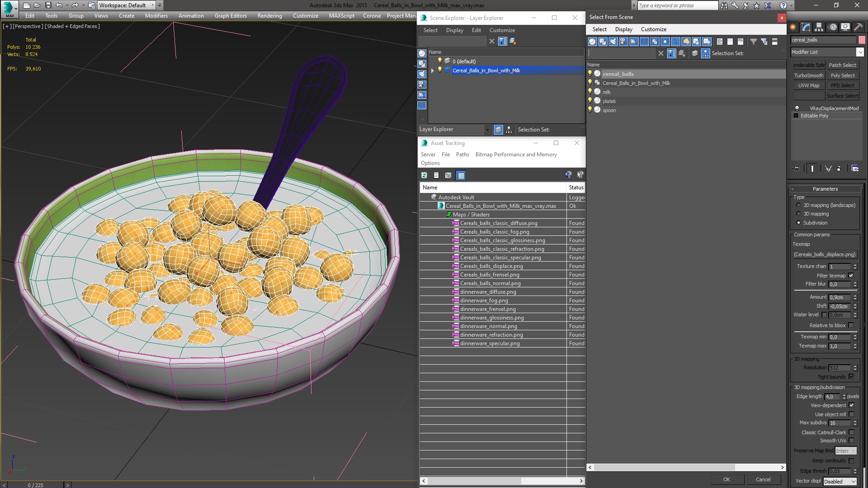Click Refresh icon in Asset Tracking toolbar
The height and width of the screenshot is (488, 868).
coord(424,175)
